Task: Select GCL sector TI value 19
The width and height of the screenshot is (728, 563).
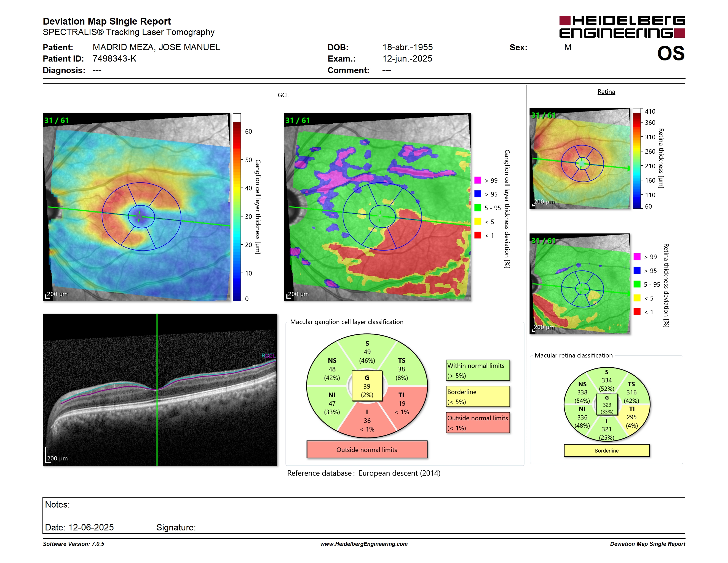Action: [x=402, y=403]
